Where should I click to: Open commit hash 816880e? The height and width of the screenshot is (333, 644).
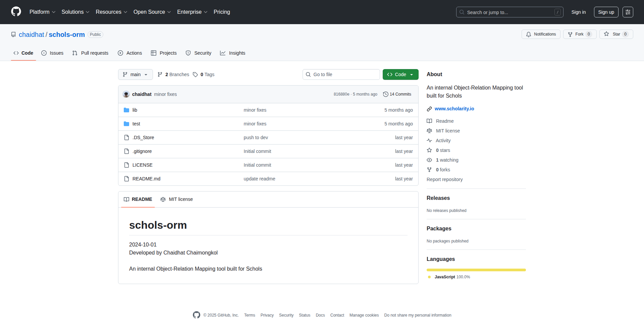(x=341, y=94)
